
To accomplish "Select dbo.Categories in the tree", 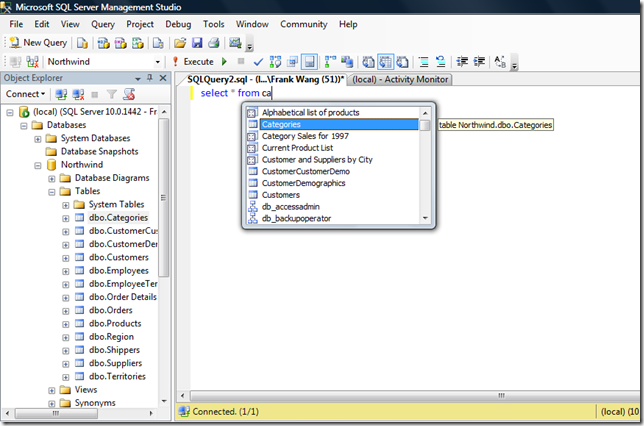I will pos(118,218).
